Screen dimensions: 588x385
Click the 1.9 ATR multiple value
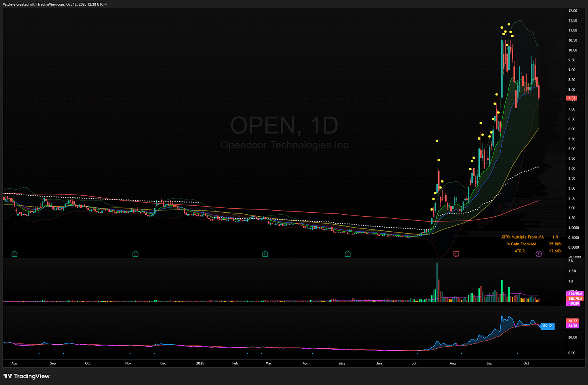[x=555, y=237]
